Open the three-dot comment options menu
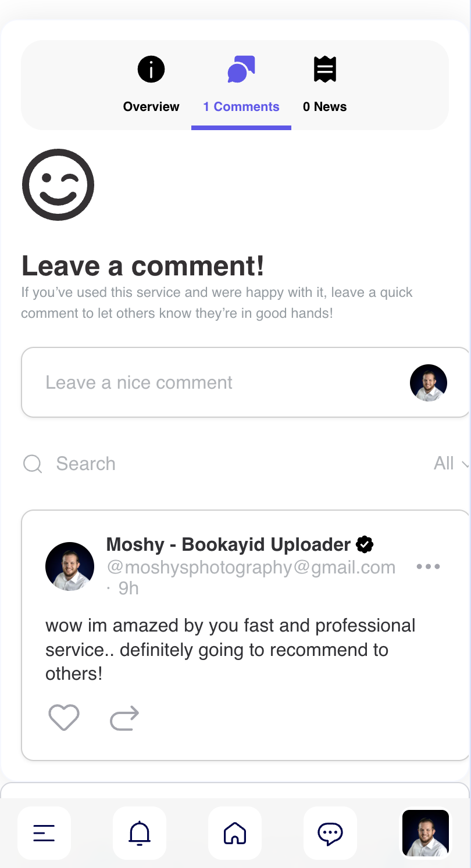The image size is (471, 868). tap(429, 566)
